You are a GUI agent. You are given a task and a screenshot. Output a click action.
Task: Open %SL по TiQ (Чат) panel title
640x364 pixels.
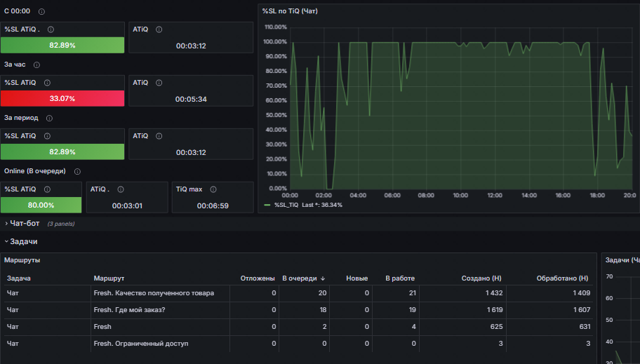pyautogui.click(x=290, y=11)
